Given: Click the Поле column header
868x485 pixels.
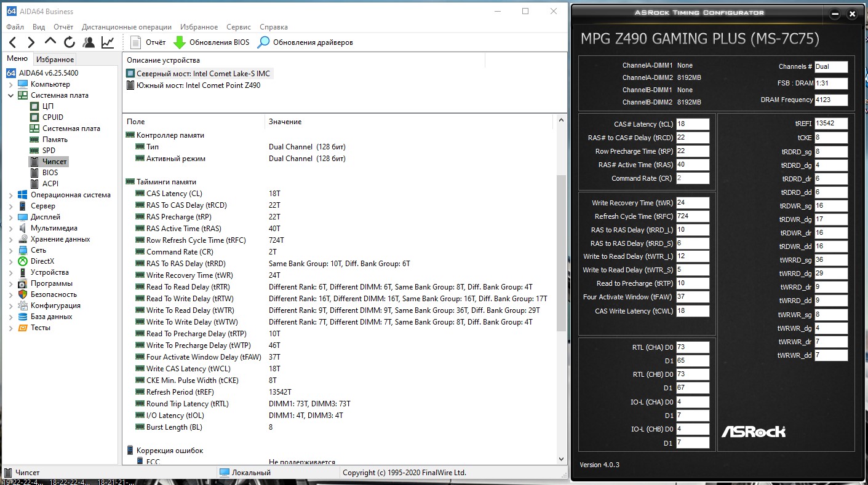Looking at the screenshot, I should tap(194, 122).
